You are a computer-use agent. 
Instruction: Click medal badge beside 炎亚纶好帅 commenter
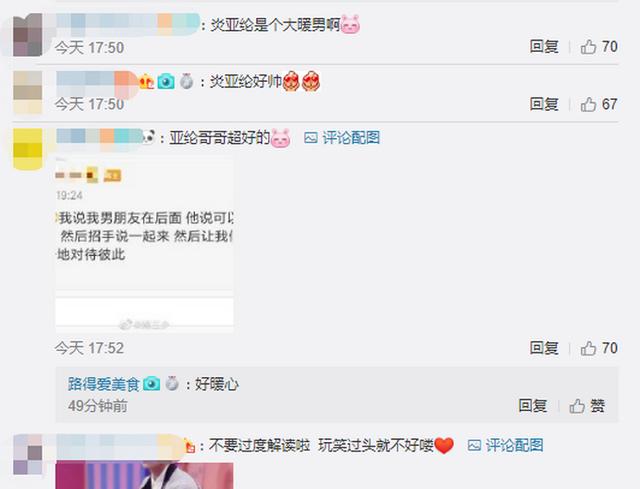[x=187, y=82]
